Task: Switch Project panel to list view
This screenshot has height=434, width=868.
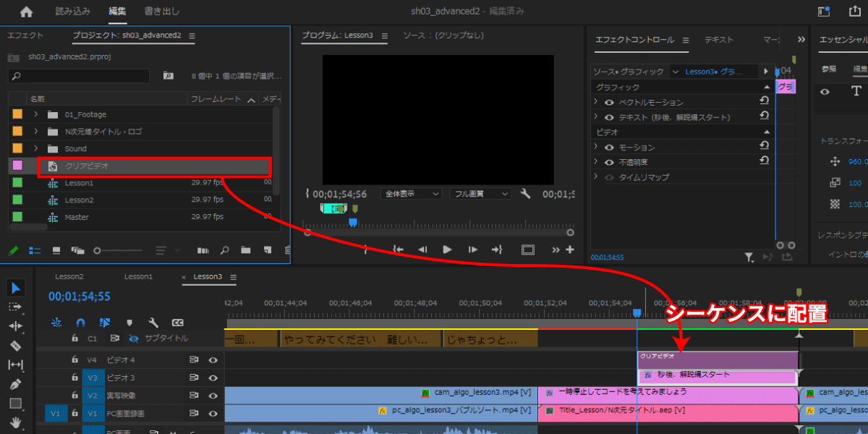Action: (35, 251)
